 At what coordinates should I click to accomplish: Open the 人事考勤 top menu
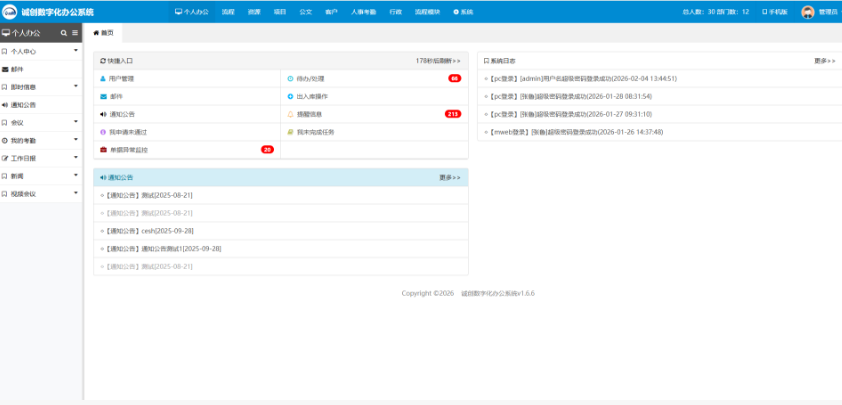pos(363,12)
